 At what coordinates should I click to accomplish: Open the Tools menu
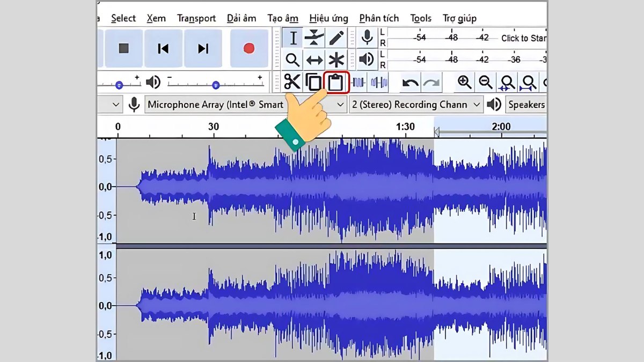pyautogui.click(x=421, y=18)
